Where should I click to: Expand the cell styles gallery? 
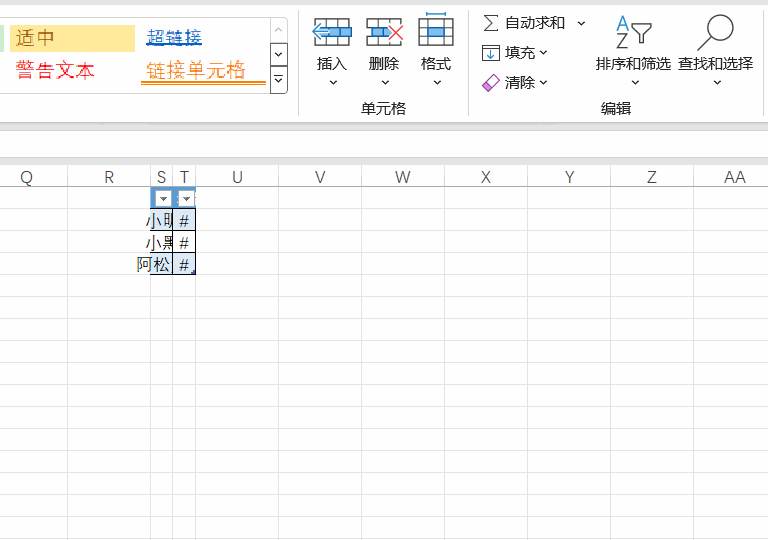[x=278, y=79]
